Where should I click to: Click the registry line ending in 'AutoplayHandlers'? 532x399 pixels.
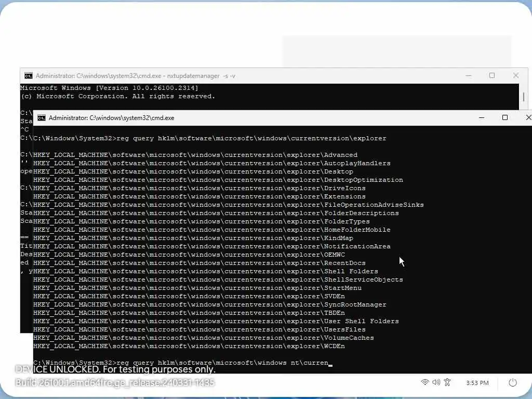click(x=212, y=163)
